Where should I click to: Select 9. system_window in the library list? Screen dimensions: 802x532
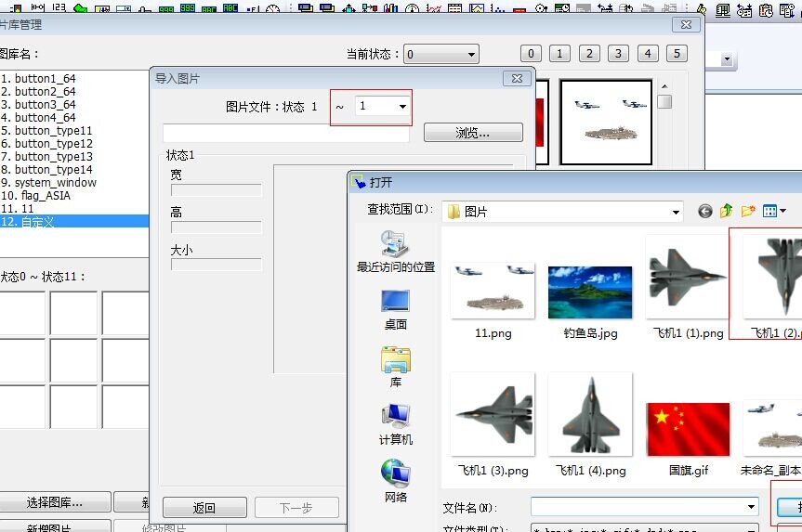click(x=49, y=183)
